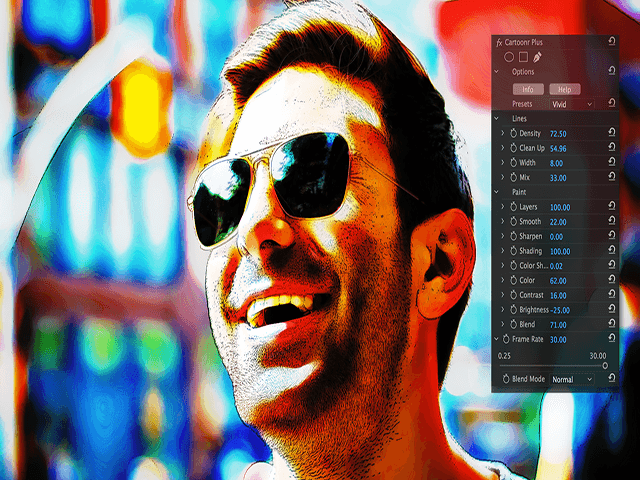Toggle animation stopwatch for Frame Rate
The image size is (640, 480).
506,339
